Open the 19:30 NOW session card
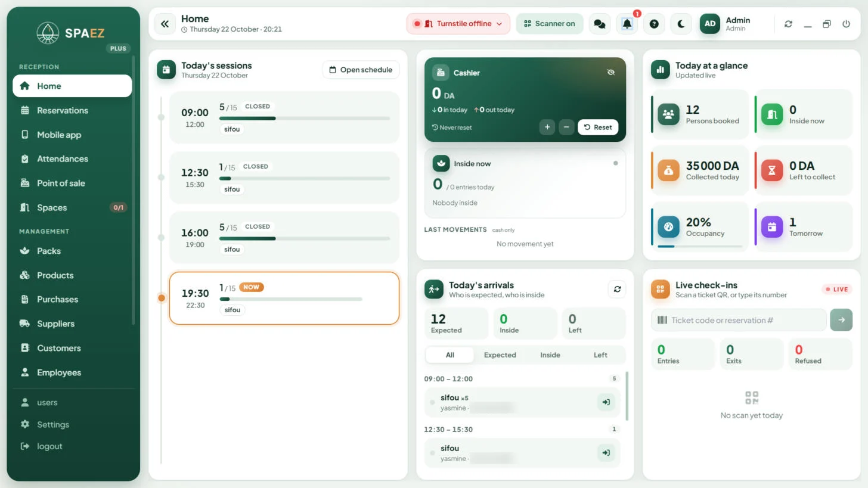This screenshot has height=488, width=868. tap(284, 299)
